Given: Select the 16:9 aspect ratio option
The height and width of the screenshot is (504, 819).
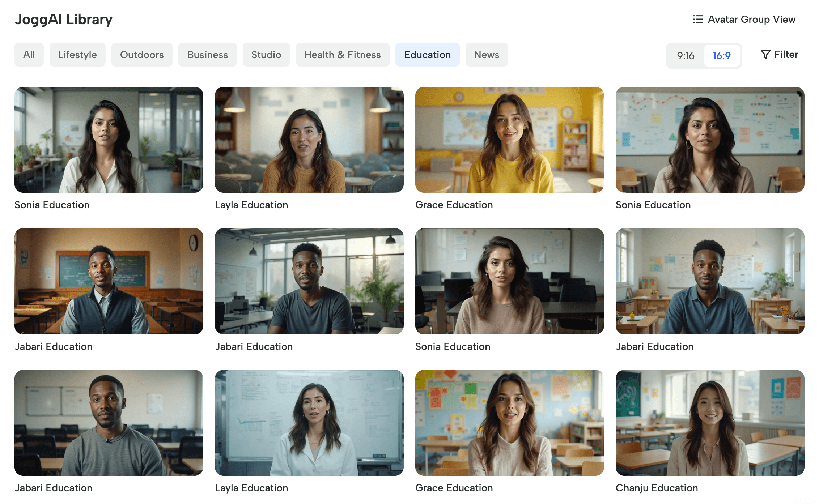Looking at the screenshot, I should [722, 56].
